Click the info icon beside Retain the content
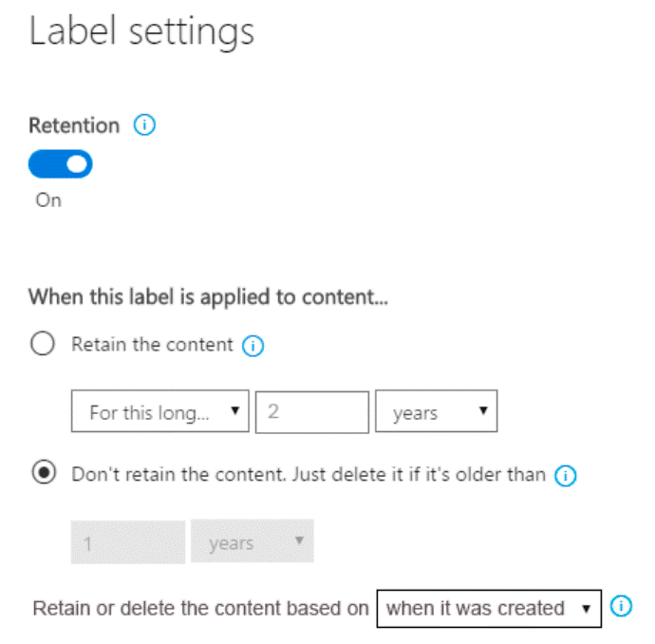655x644 pixels. pyautogui.click(x=253, y=346)
